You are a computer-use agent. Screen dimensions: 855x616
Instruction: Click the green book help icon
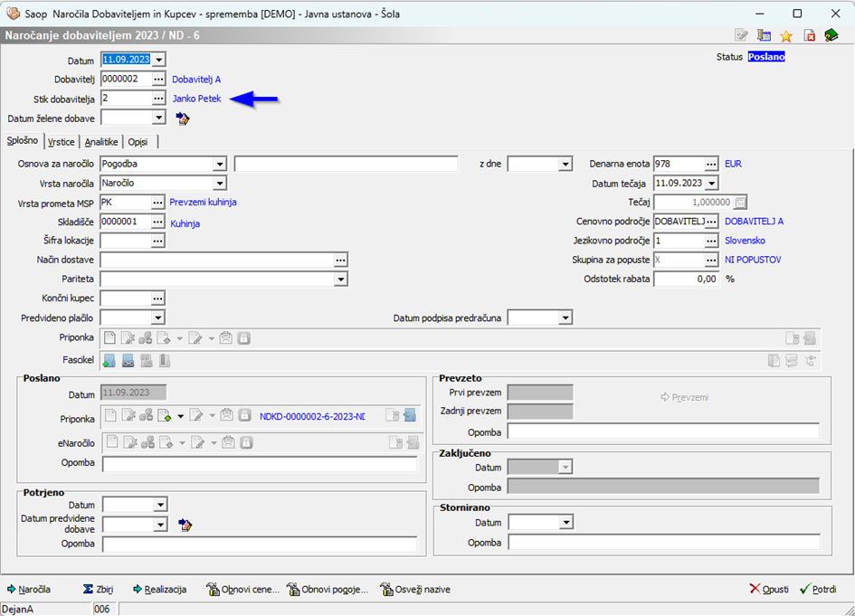pos(831,36)
